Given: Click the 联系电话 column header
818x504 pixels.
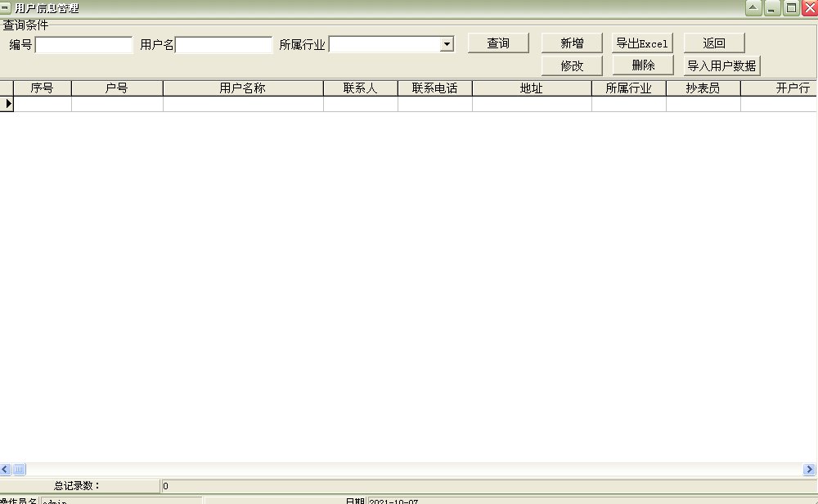Looking at the screenshot, I should pyautogui.click(x=435, y=88).
